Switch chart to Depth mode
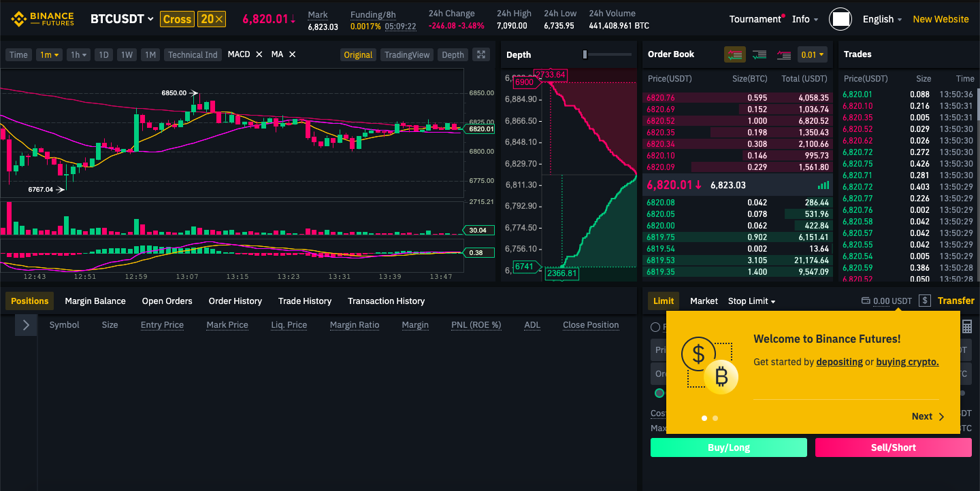This screenshot has height=491, width=980. pyautogui.click(x=453, y=54)
